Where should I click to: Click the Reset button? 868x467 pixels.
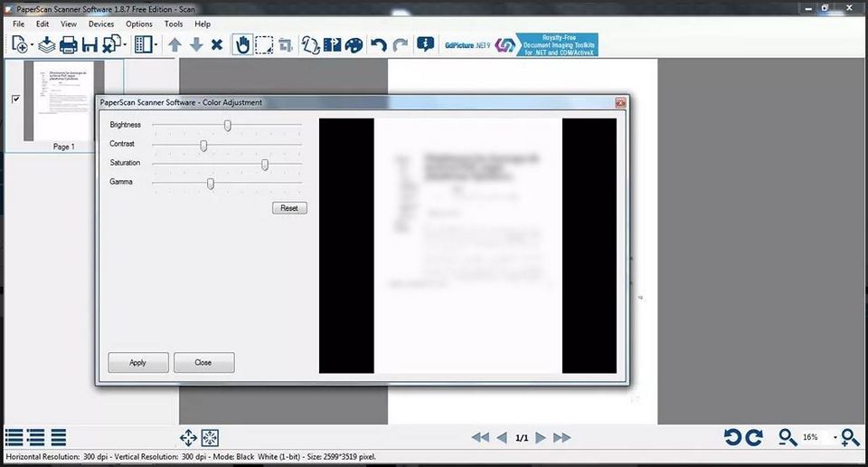point(289,208)
